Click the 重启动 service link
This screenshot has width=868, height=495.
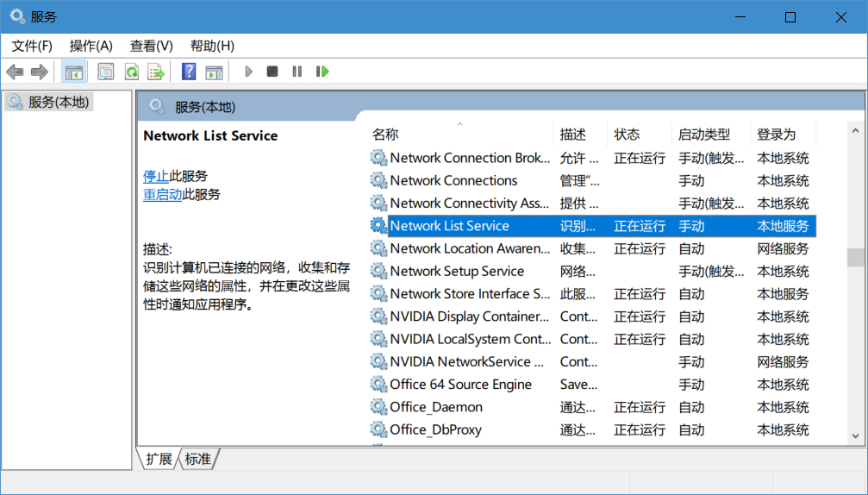[162, 194]
